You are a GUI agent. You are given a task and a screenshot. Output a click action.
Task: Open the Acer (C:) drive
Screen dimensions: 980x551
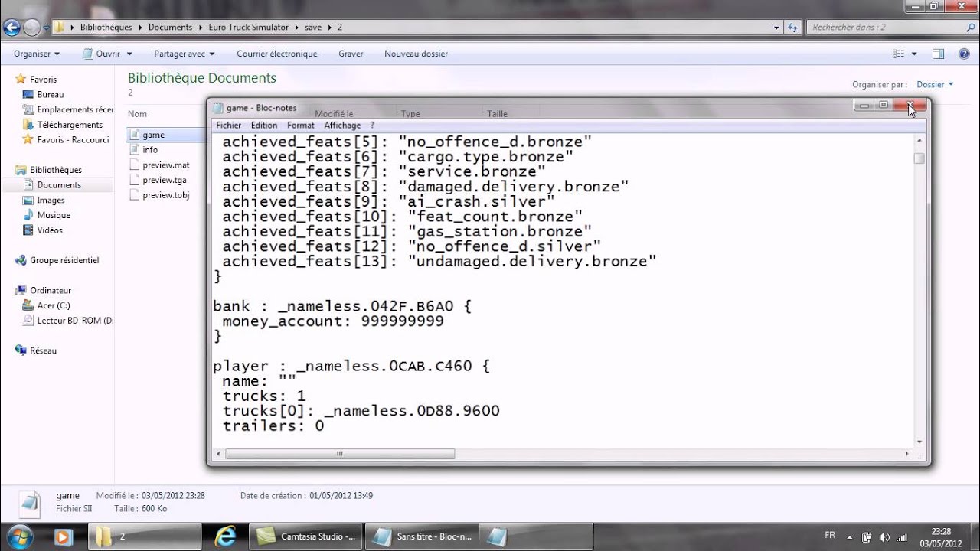54,305
